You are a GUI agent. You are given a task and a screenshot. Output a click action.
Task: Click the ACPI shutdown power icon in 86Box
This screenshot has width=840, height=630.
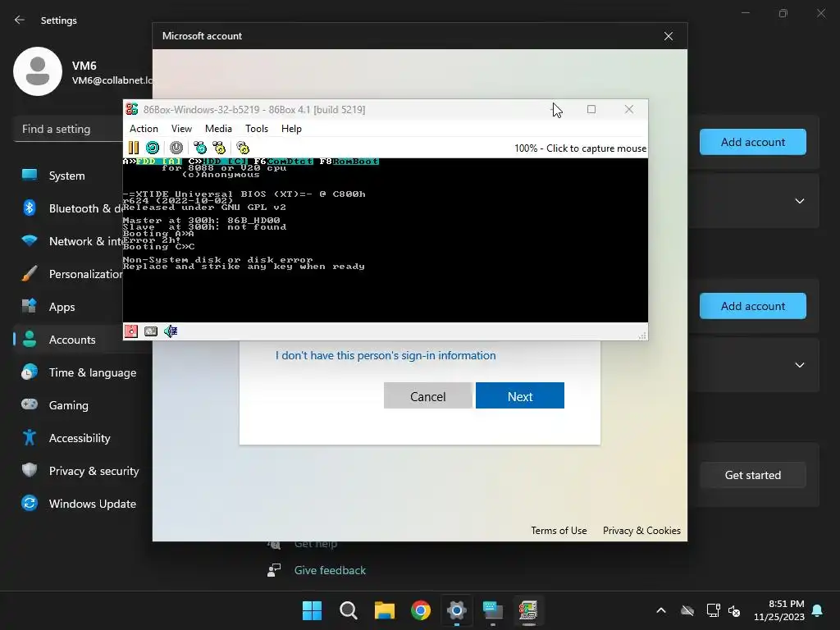click(176, 148)
